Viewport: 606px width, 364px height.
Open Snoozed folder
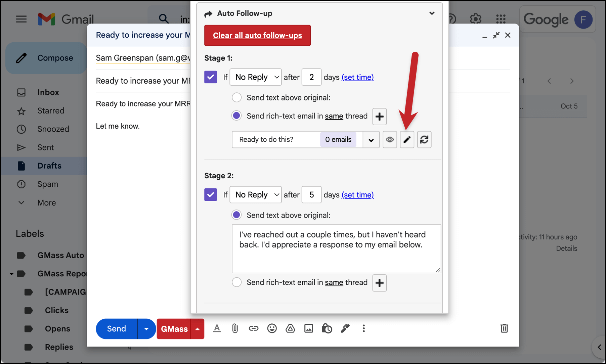click(53, 129)
